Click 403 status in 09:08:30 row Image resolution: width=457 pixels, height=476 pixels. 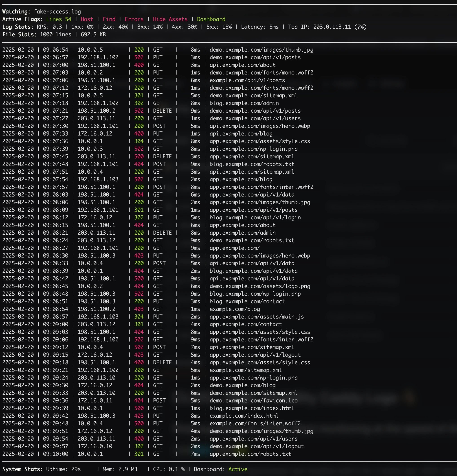[139, 256]
